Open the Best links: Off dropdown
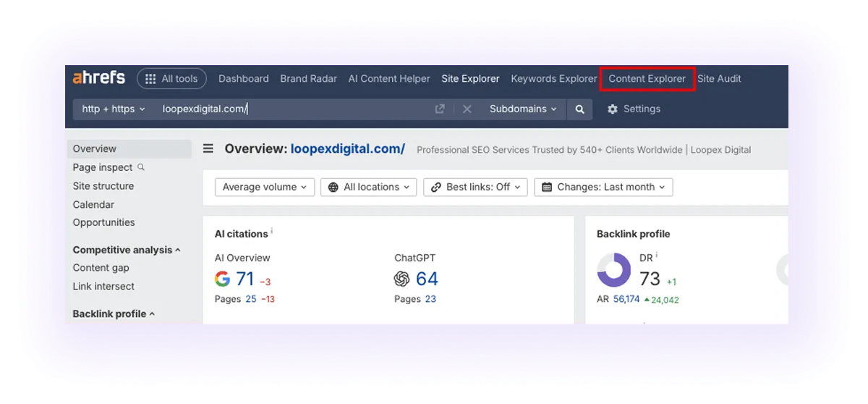The image size is (868, 404). click(x=475, y=187)
